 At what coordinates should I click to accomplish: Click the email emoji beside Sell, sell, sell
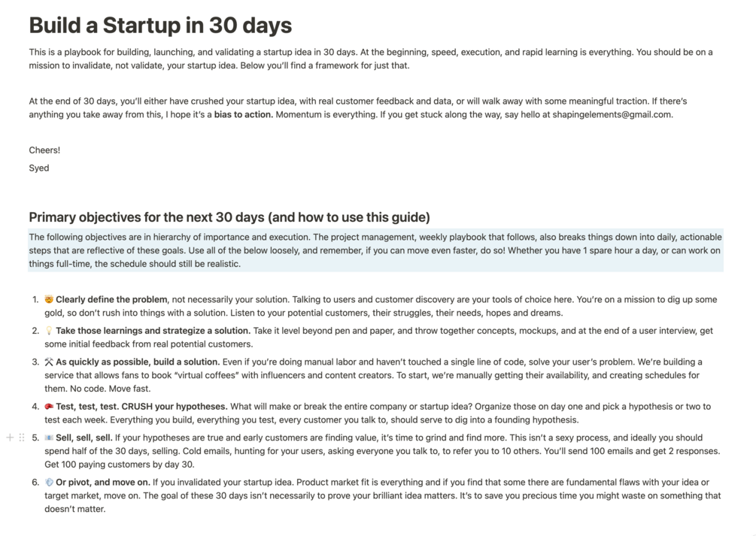click(49, 438)
